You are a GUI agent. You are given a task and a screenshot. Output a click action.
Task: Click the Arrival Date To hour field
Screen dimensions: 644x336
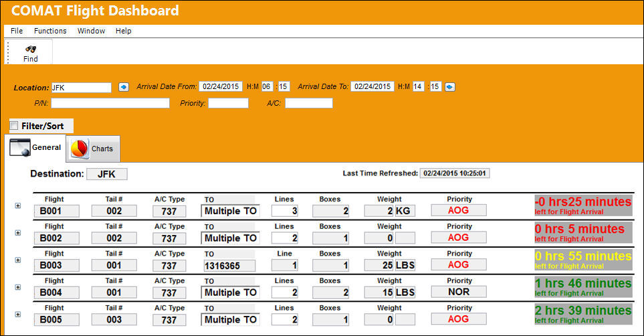coord(418,86)
